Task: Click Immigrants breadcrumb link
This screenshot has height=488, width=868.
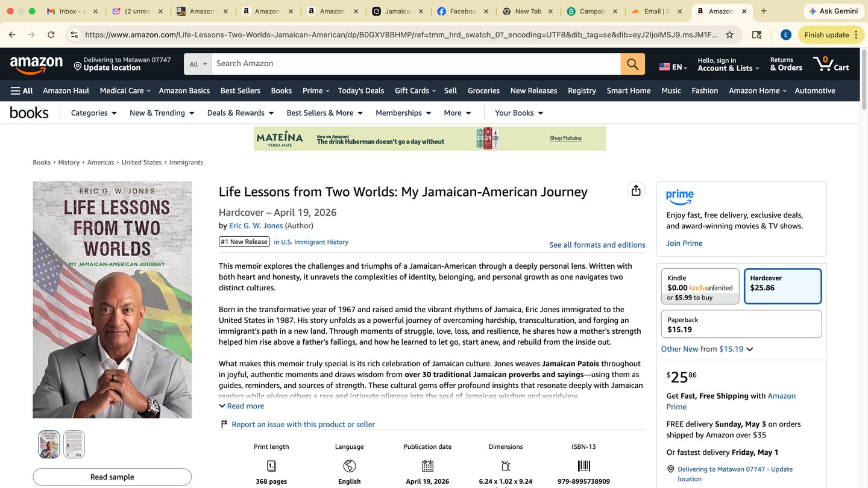Action: tap(186, 162)
